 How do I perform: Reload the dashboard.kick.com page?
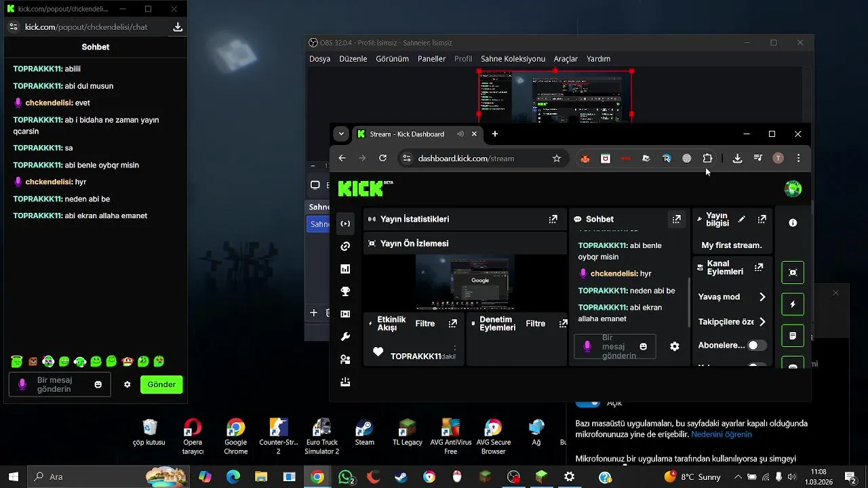tap(382, 158)
